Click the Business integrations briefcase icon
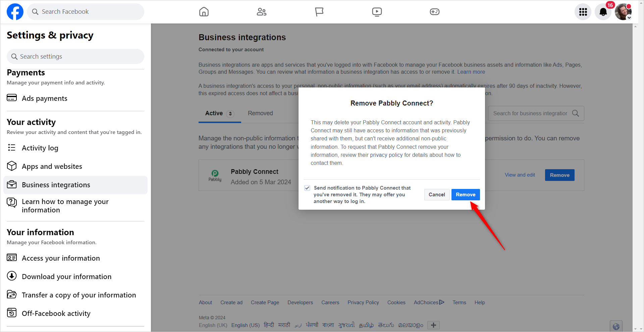Viewport: 644px width, 332px height. [12, 184]
